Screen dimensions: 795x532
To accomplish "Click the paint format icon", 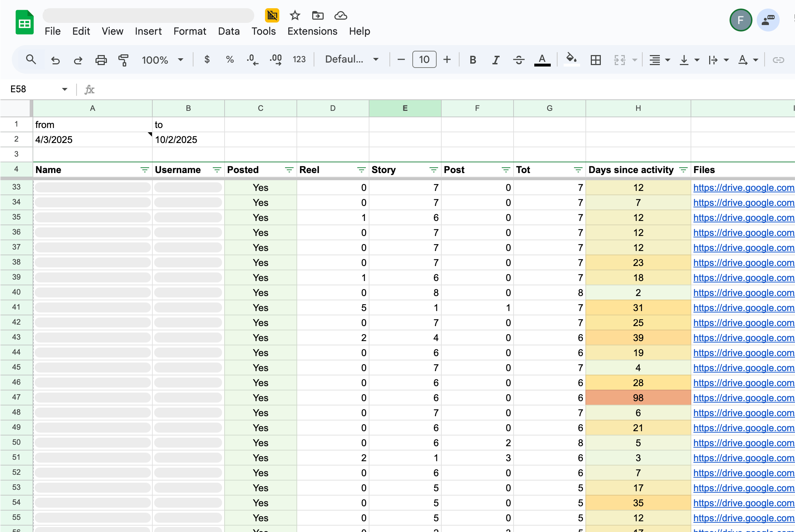I will pyautogui.click(x=123, y=60).
